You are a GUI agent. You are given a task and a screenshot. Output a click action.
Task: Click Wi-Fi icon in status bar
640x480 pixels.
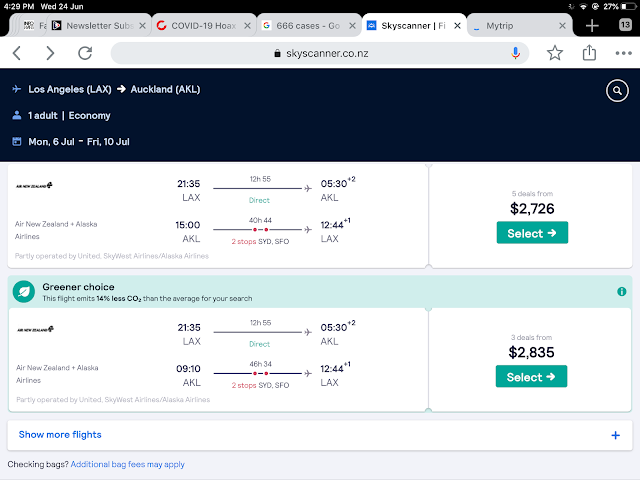coord(583,7)
